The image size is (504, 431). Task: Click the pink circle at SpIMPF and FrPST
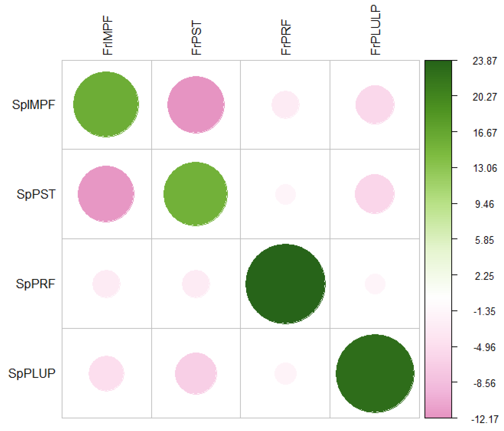(x=196, y=105)
